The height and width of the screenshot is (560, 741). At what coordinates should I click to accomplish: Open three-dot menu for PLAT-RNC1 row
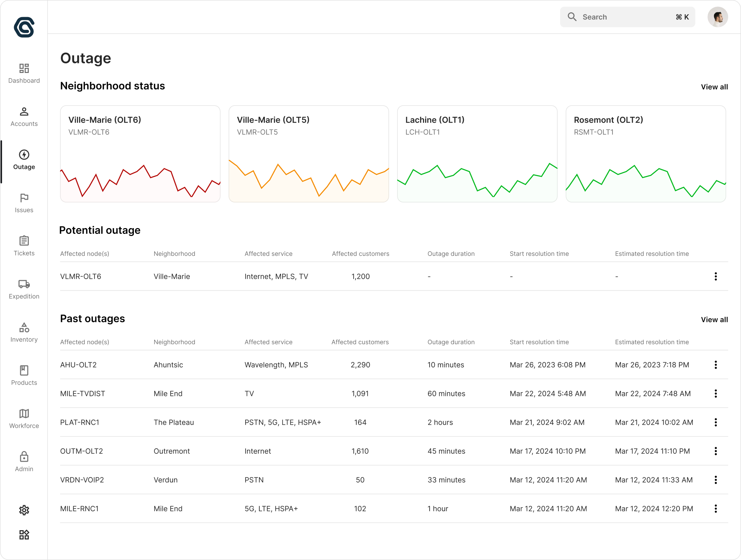click(716, 422)
